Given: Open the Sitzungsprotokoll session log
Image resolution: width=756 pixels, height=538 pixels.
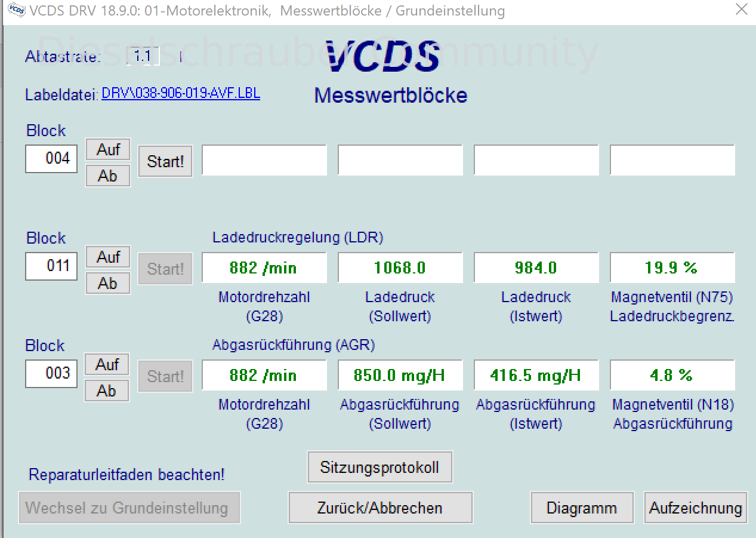Looking at the screenshot, I should pyautogui.click(x=380, y=467).
